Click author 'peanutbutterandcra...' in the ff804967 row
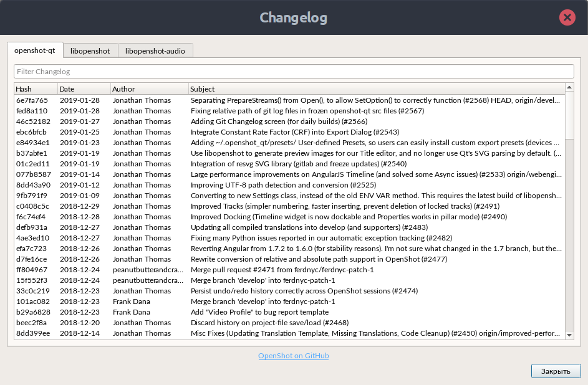Viewport: 588px width, 385px height. [x=148, y=270]
